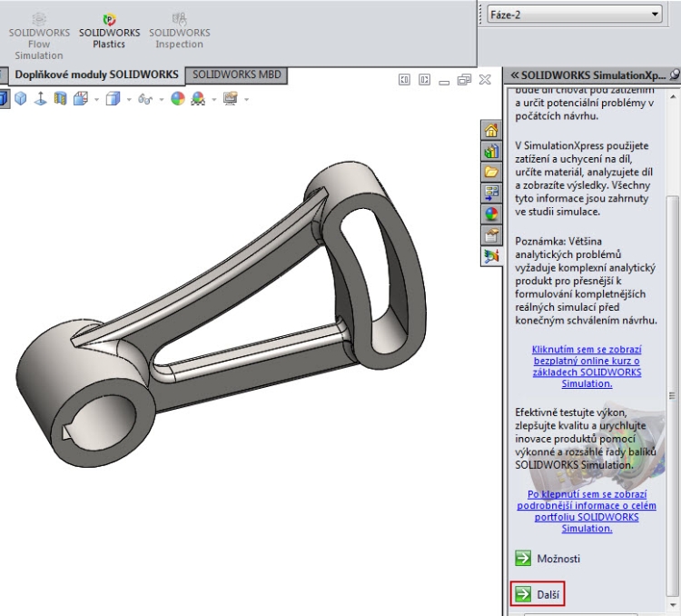Expand the apply scene dropdown arrow
Viewport: 681px width, 616px height.
[213, 100]
